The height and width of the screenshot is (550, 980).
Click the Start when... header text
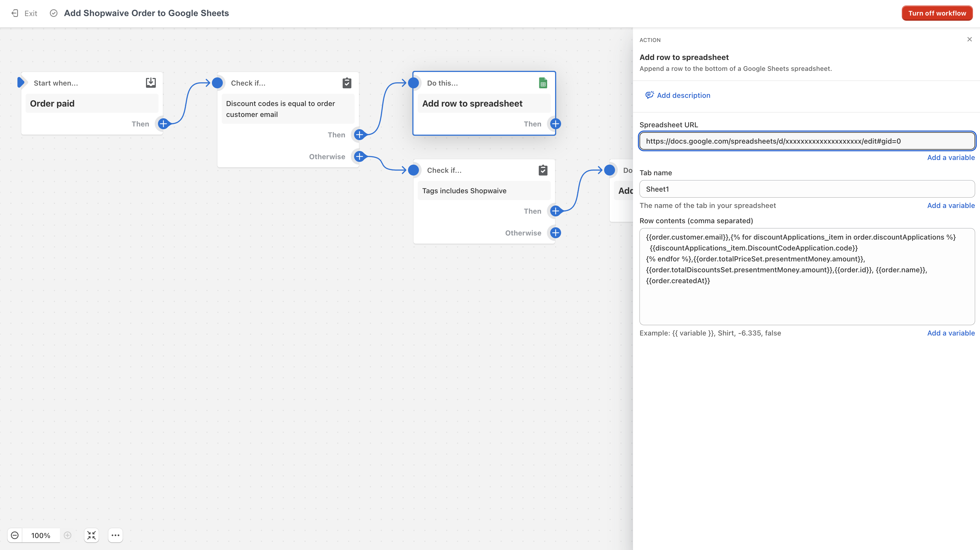(56, 83)
